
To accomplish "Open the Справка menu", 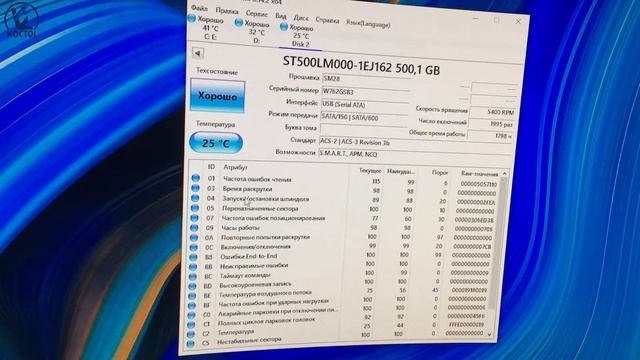I will tap(327, 20).
